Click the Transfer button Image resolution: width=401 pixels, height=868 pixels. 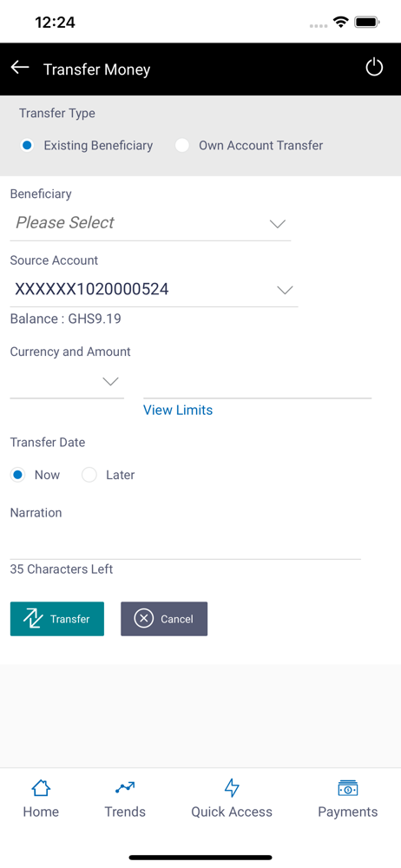(x=57, y=619)
